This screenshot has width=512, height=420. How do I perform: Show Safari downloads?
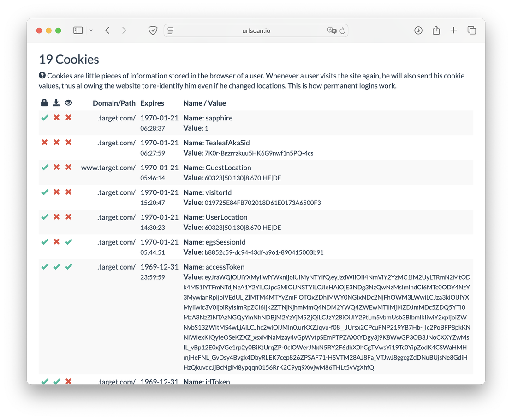point(418,30)
